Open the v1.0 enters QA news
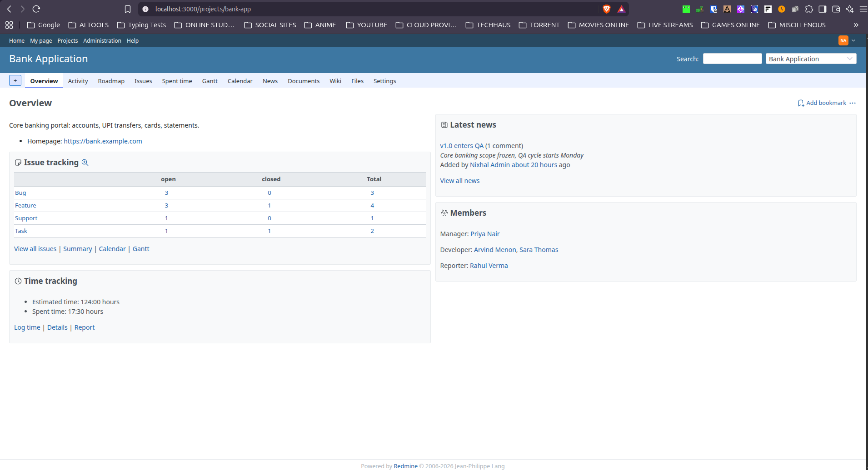Image resolution: width=868 pixels, height=470 pixels. 462,146
